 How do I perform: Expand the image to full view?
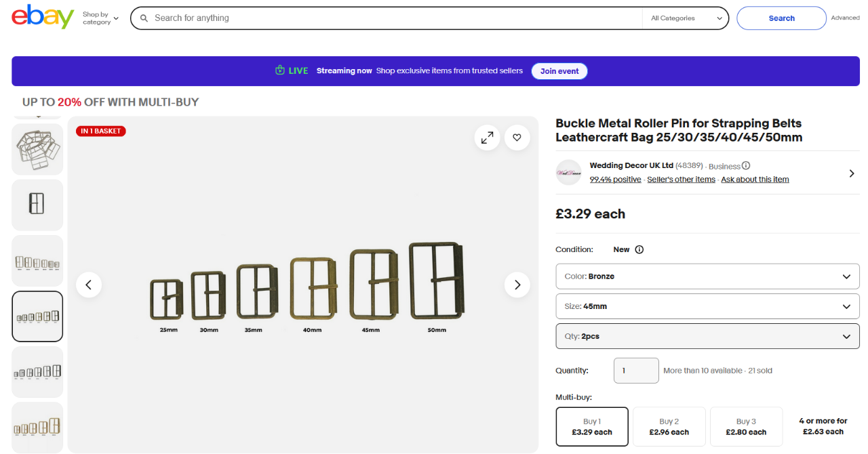click(x=487, y=138)
